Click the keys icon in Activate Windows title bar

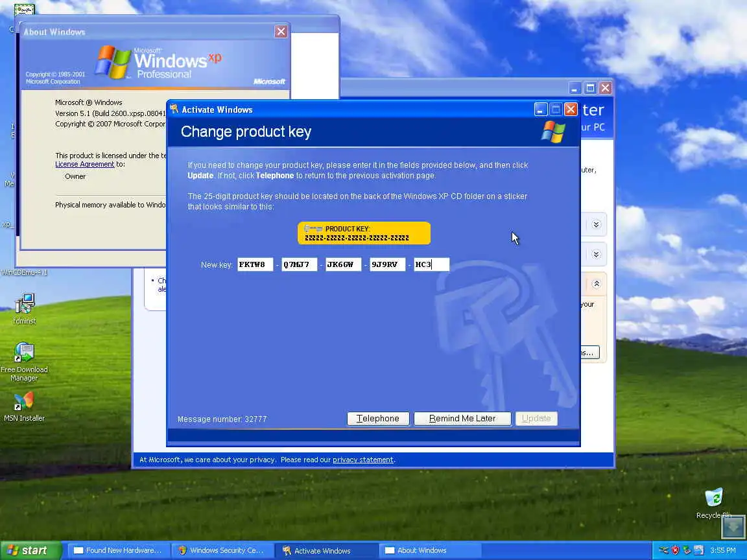174,110
